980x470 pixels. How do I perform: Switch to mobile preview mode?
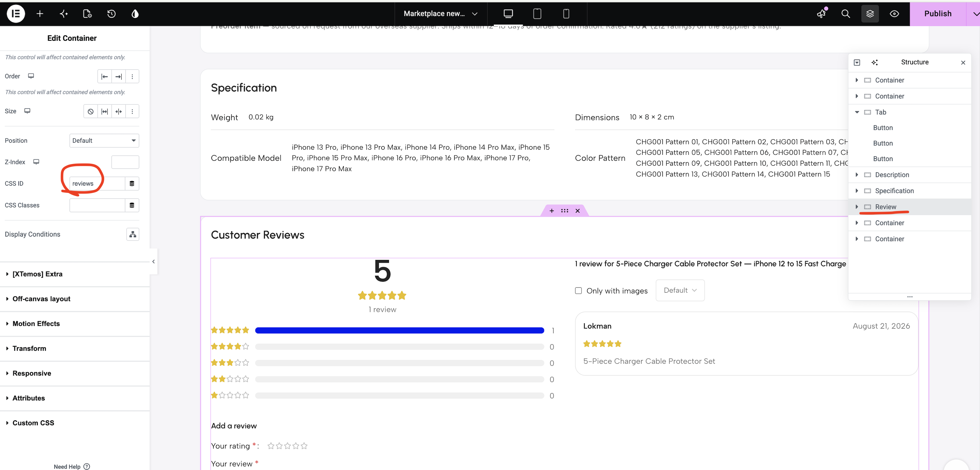(x=566, y=14)
